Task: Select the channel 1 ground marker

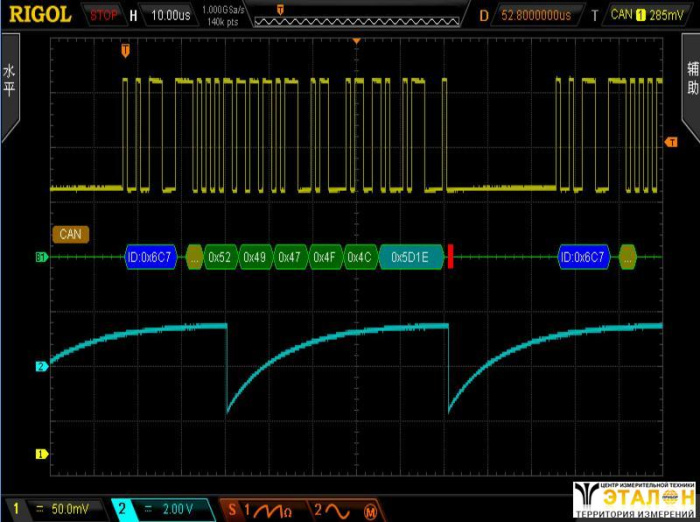Action: [42, 453]
